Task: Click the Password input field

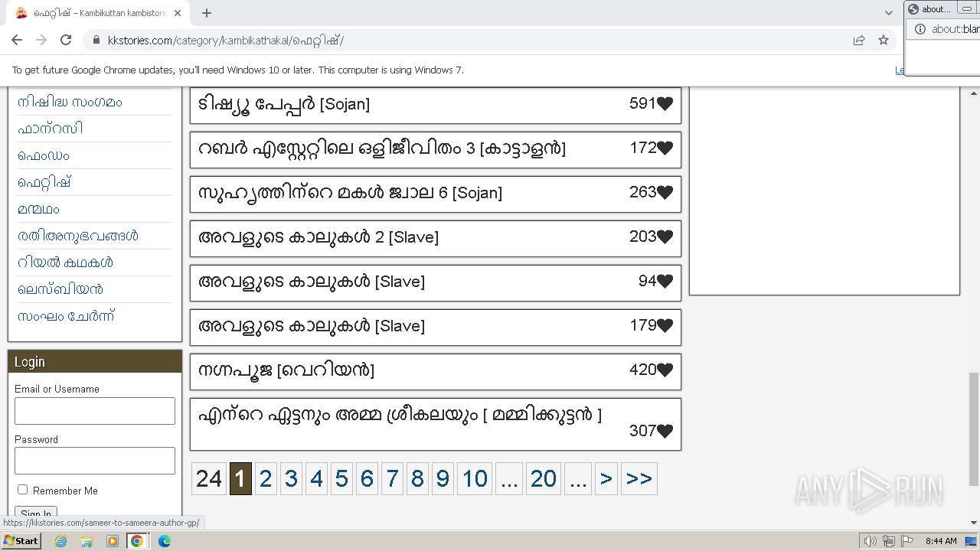Action: 95,461
